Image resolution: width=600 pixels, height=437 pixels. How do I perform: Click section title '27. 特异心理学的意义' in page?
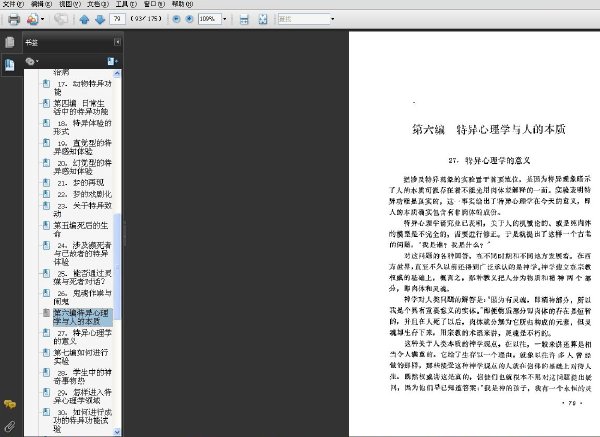pos(489,161)
